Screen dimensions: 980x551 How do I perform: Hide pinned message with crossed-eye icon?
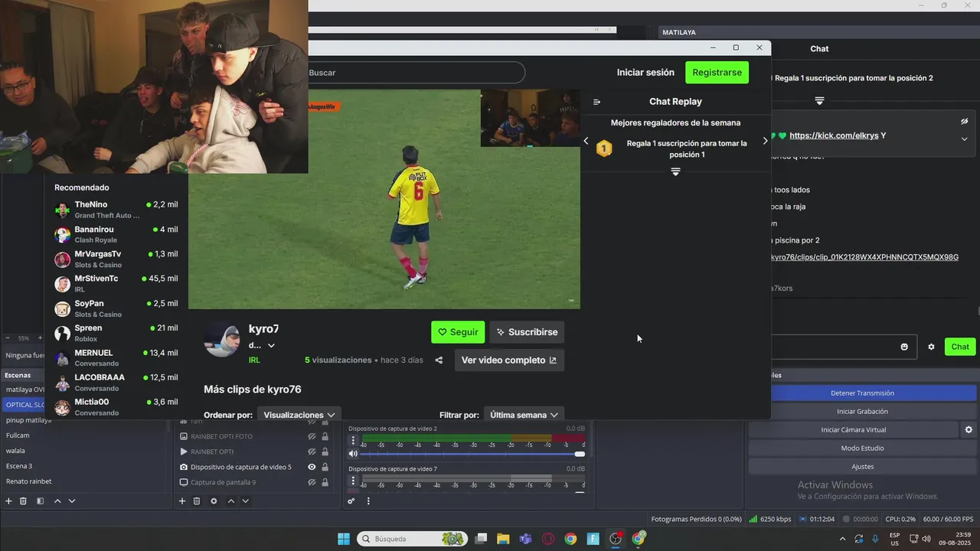coord(965,122)
